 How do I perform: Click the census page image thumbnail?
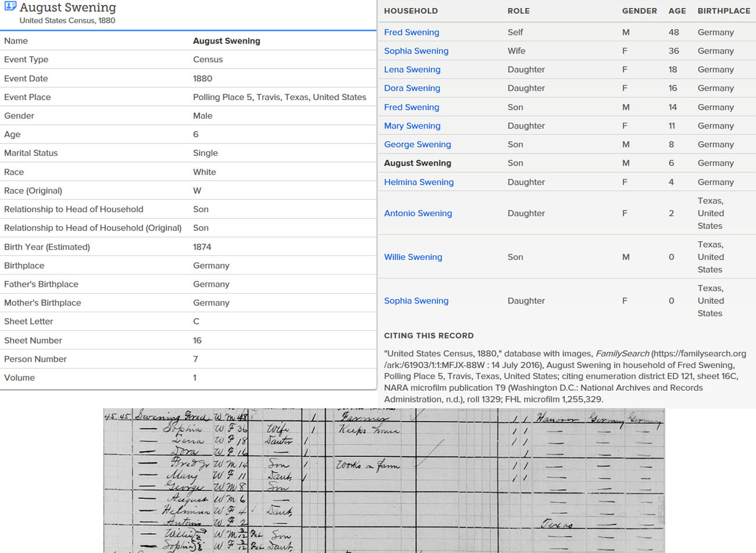point(384,480)
